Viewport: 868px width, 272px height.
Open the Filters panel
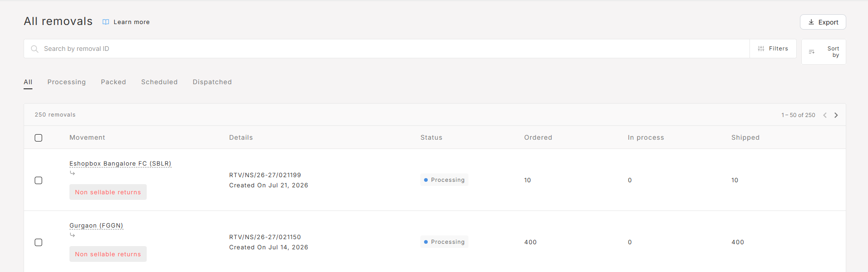pos(773,49)
